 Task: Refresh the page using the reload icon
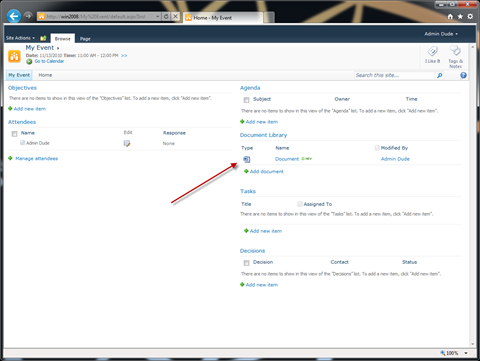click(166, 16)
